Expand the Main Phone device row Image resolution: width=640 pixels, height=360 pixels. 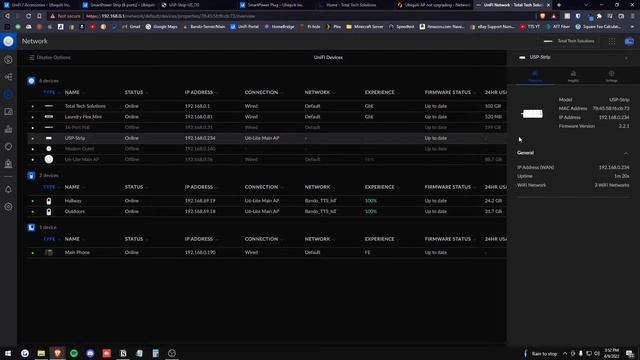pyautogui.click(x=33, y=253)
